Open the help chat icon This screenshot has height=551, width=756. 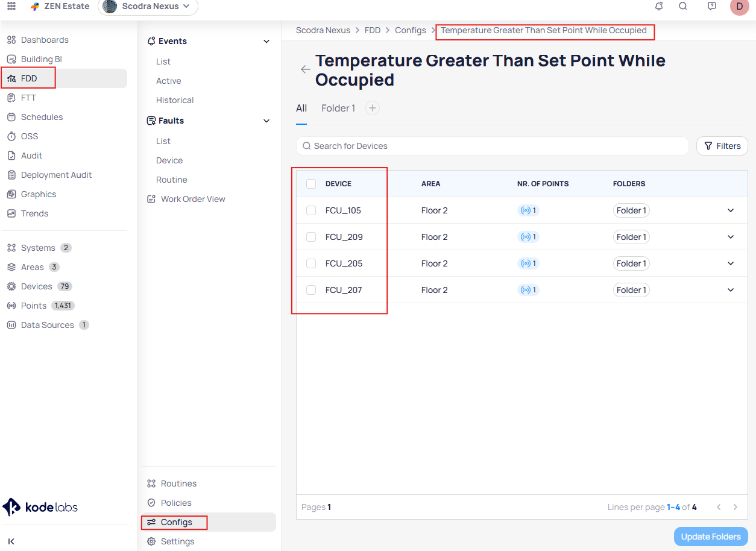[x=712, y=6]
